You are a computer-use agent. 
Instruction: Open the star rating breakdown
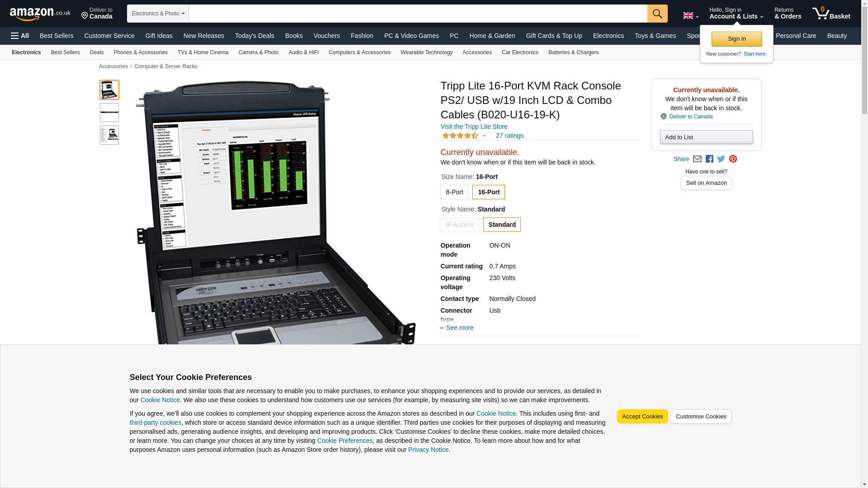pyautogui.click(x=464, y=136)
